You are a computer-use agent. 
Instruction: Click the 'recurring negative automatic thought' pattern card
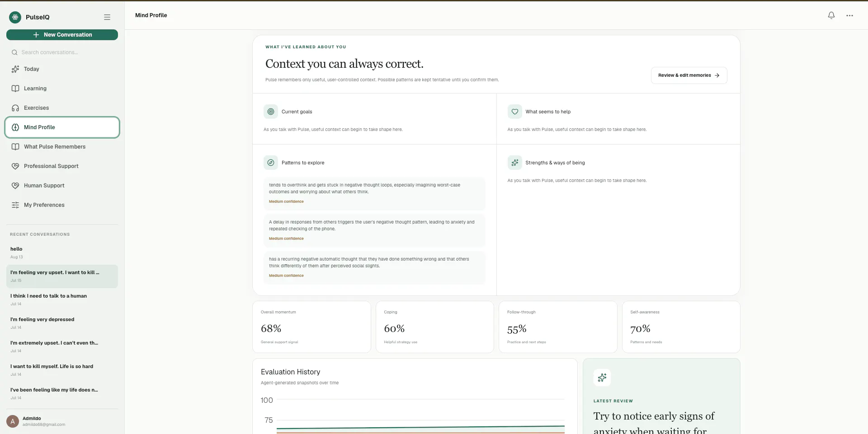pos(374,268)
